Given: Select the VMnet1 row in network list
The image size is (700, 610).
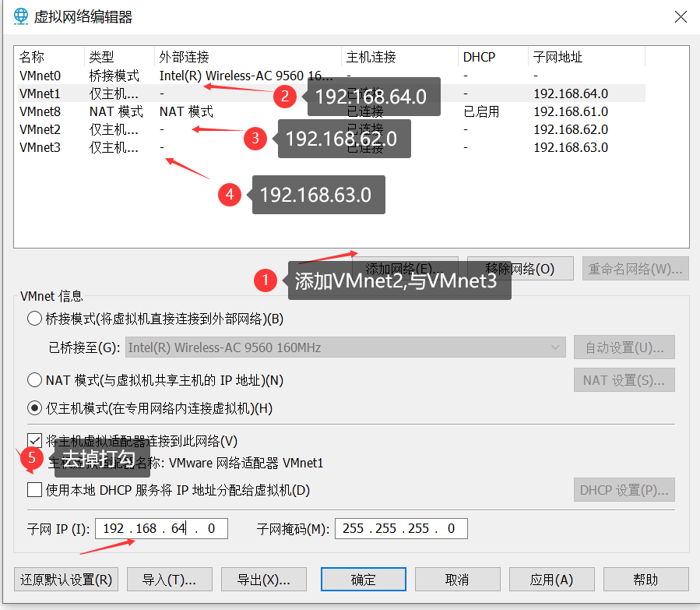Looking at the screenshot, I should 332,93.
